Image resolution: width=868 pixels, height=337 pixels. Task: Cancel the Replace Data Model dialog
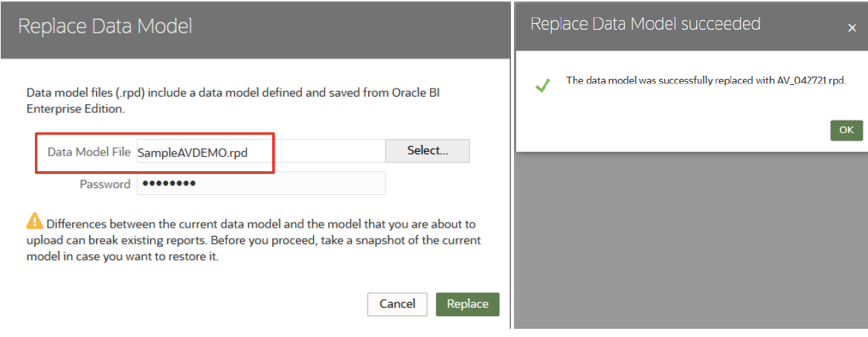tap(397, 304)
